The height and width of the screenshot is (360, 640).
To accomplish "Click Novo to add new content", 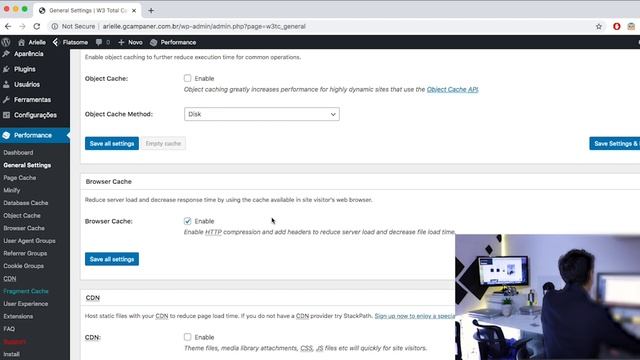I will point(130,42).
